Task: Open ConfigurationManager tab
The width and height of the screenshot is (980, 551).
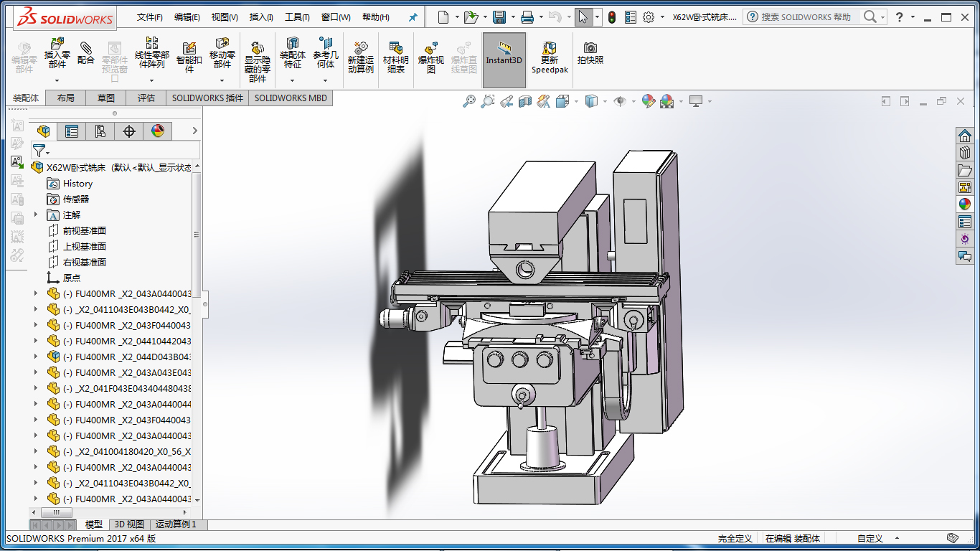Action: [x=100, y=131]
